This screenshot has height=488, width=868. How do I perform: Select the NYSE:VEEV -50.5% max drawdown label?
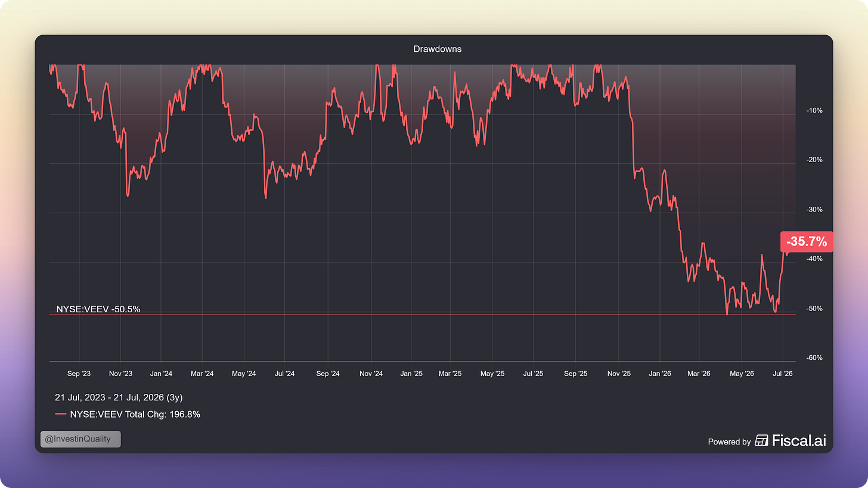tap(98, 309)
